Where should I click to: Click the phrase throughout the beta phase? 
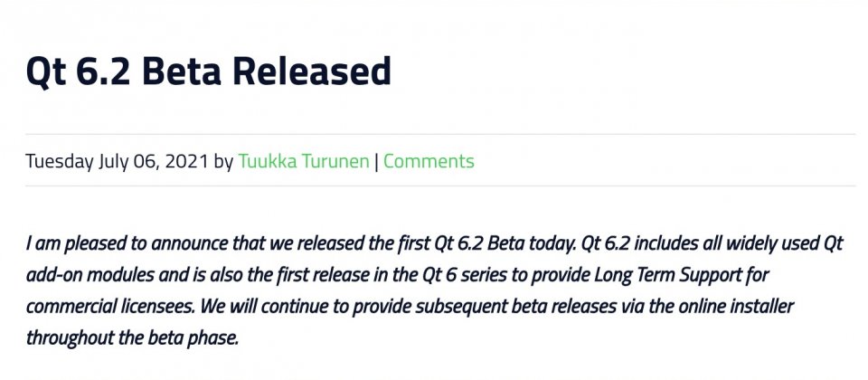point(132,337)
